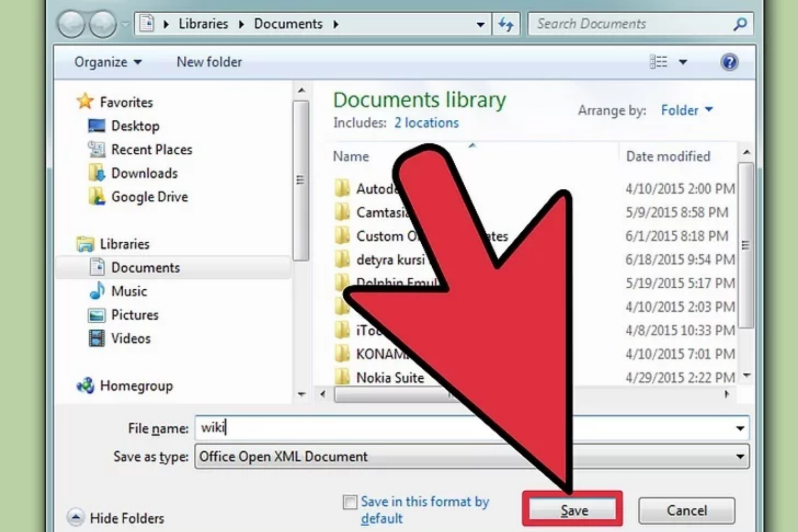Click the file list horizontal scrollbar
The height and width of the screenshot is (532, 798).
click(x=387, y=394)
